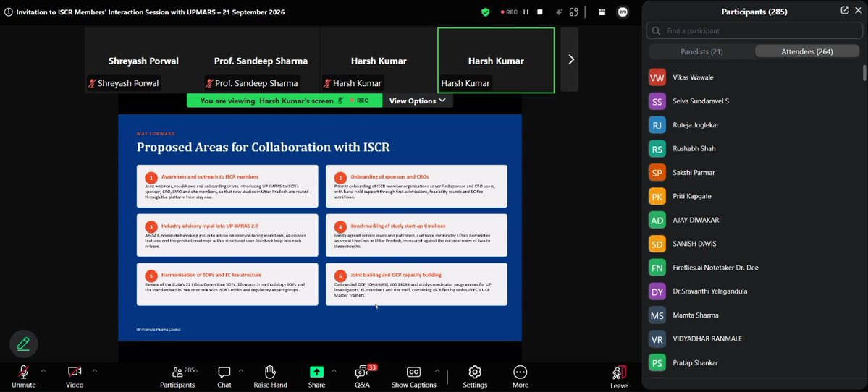Stop the recording
Image resolution: width=868 pixels, height=392 pixels.
[x=540, y=12]
